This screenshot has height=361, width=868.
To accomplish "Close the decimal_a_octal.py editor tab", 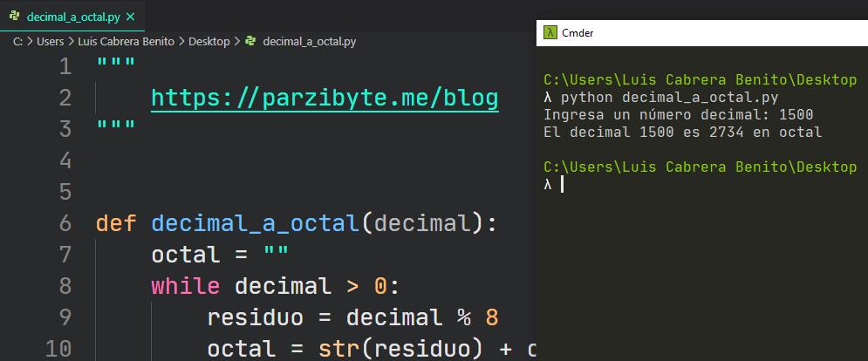I will point(130,17).
